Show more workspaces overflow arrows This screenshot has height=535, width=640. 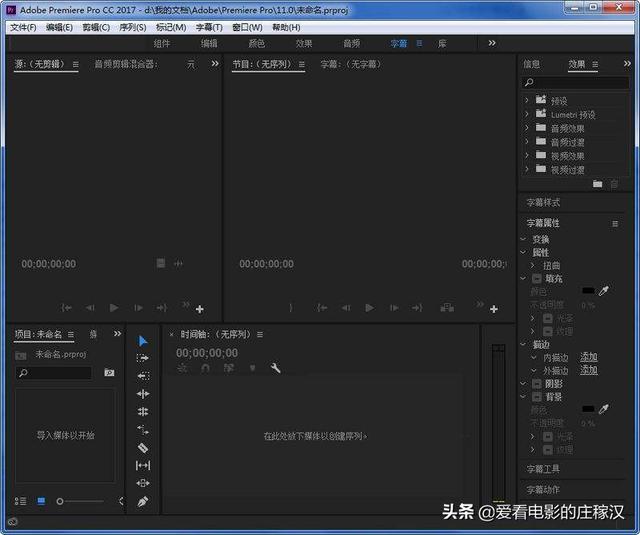[492, 43]
